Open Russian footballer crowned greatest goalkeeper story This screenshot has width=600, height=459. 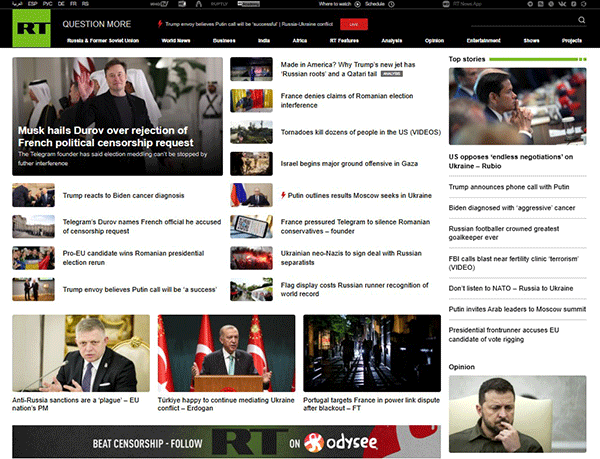click(x=504, y=233)
